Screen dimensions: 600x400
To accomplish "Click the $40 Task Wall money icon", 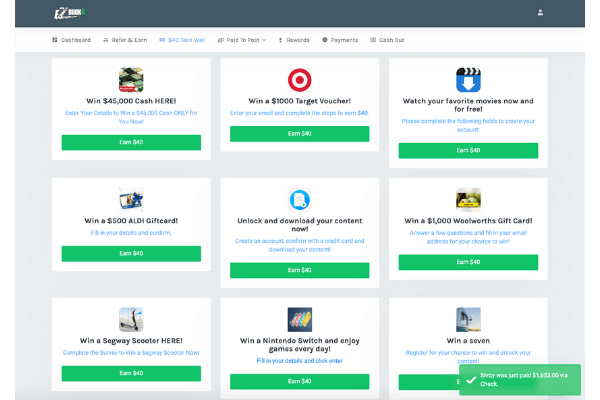I will (162, 40).
